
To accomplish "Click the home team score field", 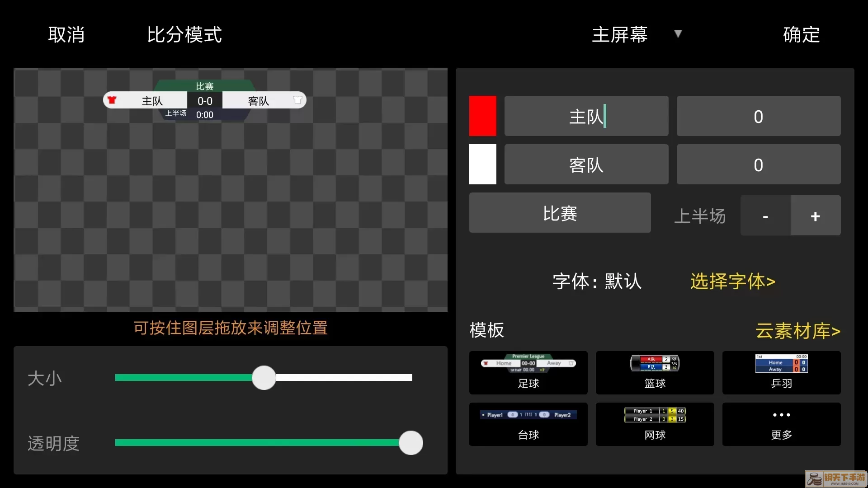I will (x=759, y=116).
